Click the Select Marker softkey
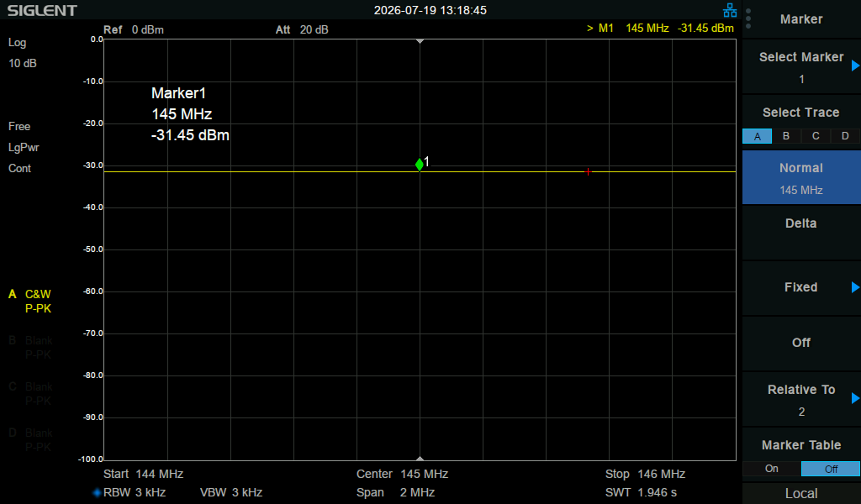The image size is (861, 504). (801, 67)
